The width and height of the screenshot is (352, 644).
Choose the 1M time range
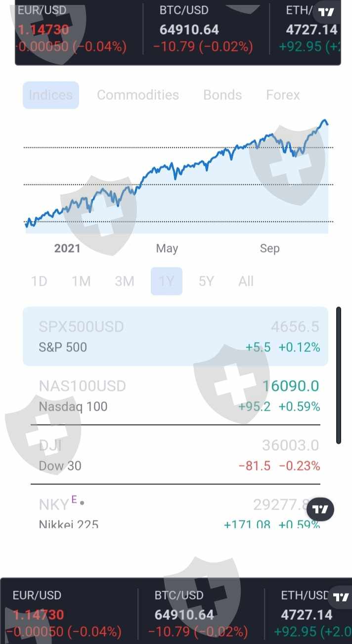click(x=81, y=281)
